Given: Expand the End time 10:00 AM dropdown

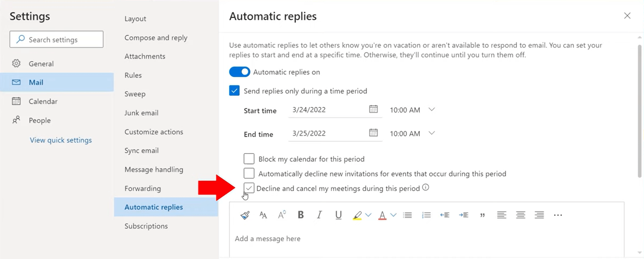Looking at the screenshot, I should click(432, 133).
